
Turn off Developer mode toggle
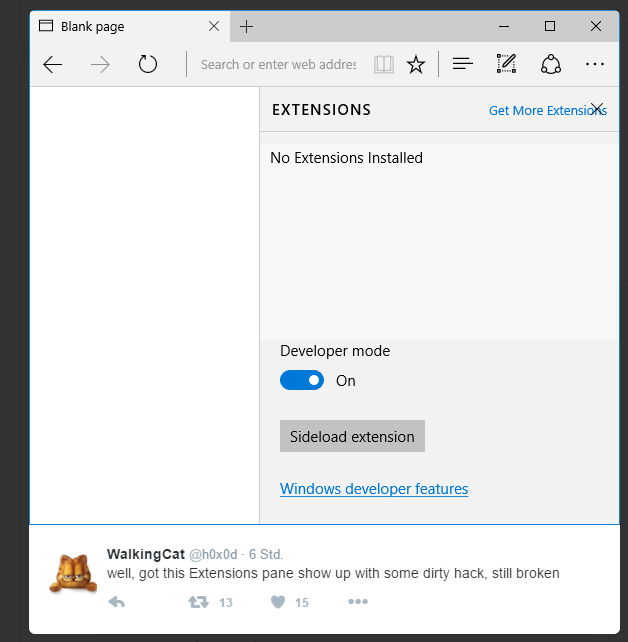tap(302, 380)
